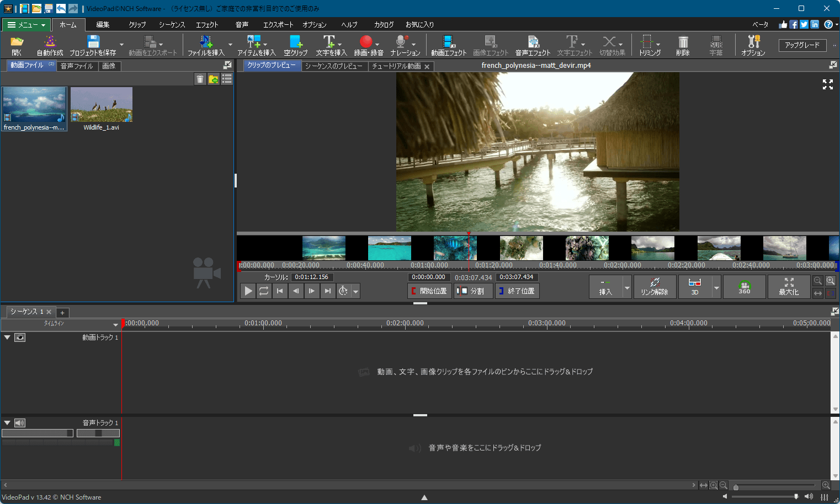Close the チュートリアル動画 tab
The width and height of the screenshot is (840, 504).
427,67
